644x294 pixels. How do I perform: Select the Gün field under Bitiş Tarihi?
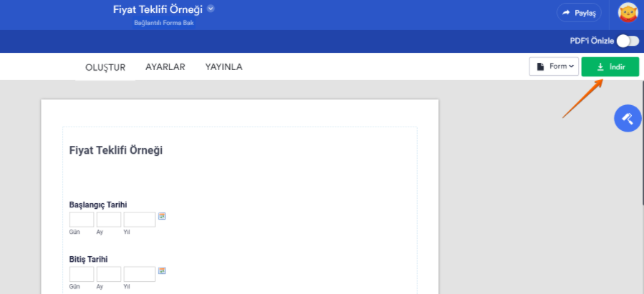82,274
